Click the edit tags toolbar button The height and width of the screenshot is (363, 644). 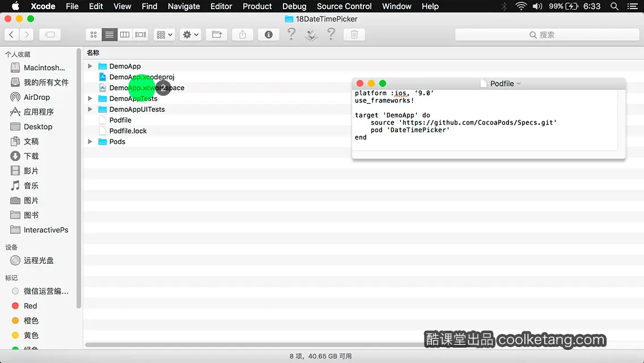(x=50, y=35)
